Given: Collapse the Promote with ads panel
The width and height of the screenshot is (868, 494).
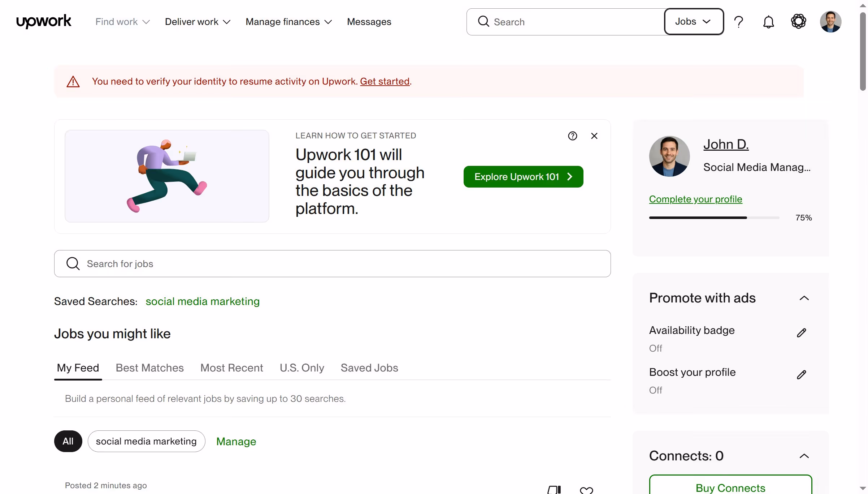Looking at the screenshot, I should [804, 298].
